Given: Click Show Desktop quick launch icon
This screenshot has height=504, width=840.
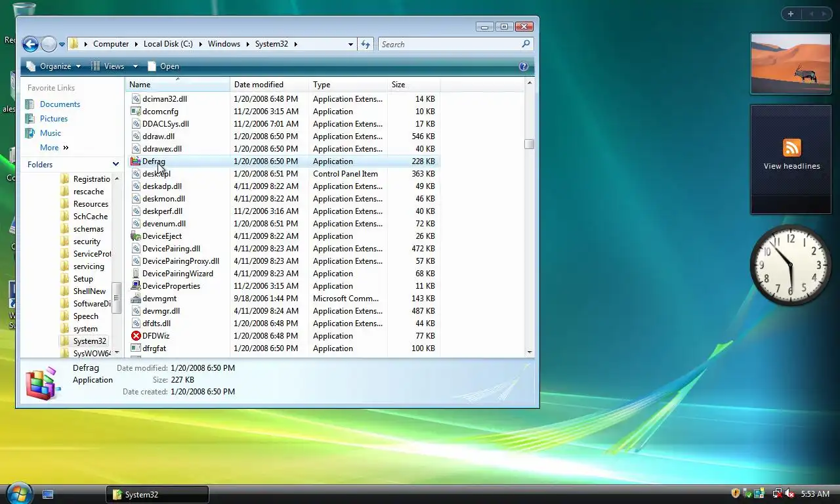Looking at the screenshot, I should (x=48, y=494).
